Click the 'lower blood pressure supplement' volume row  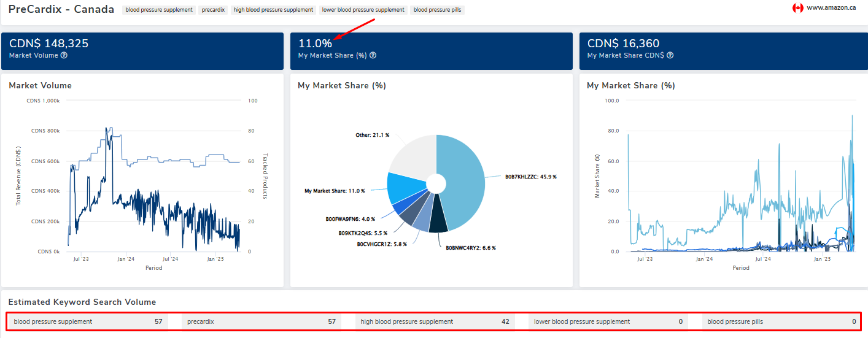(608, 321)
